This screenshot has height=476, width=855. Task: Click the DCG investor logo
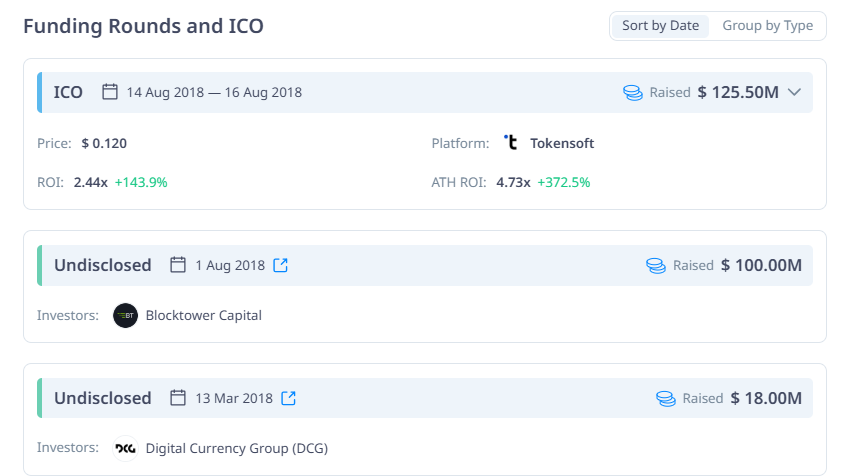point(125,448)
